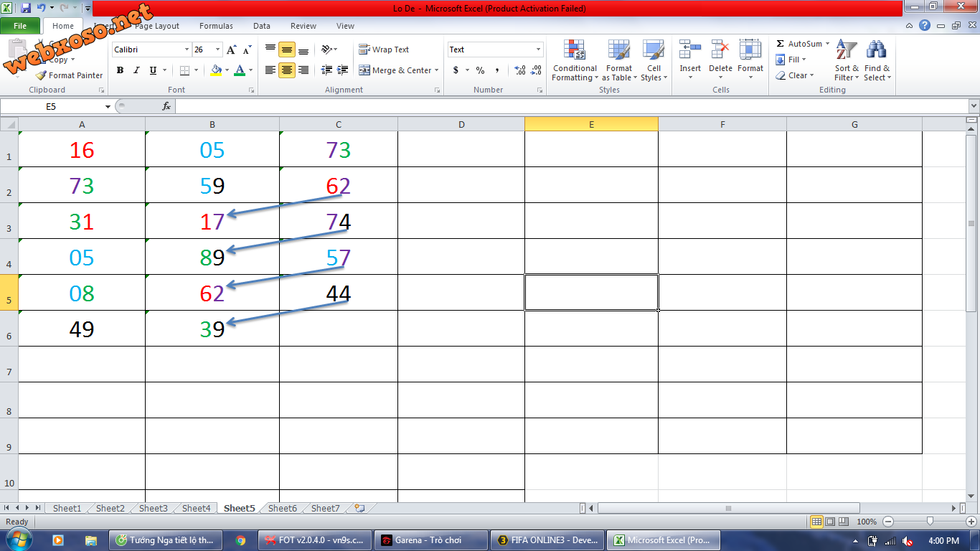Click the Percent Style icon
The width and height of the screenshot is (980, 551).
point(480,70)
